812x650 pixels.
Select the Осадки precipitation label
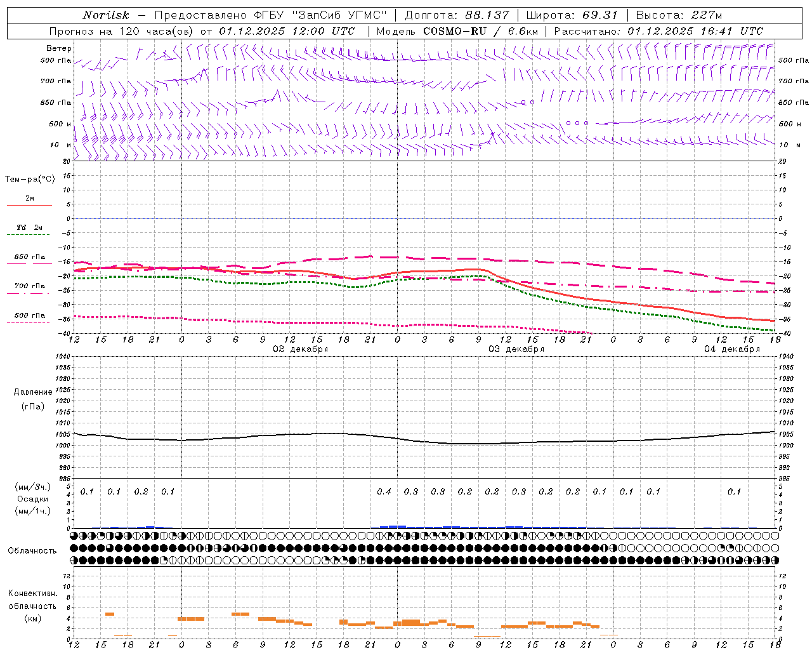33,499
